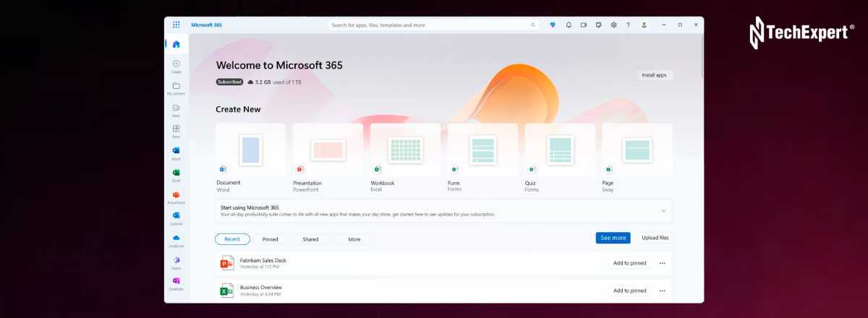
Task: Click the premium diamond icon
Action: click(553, 25)
